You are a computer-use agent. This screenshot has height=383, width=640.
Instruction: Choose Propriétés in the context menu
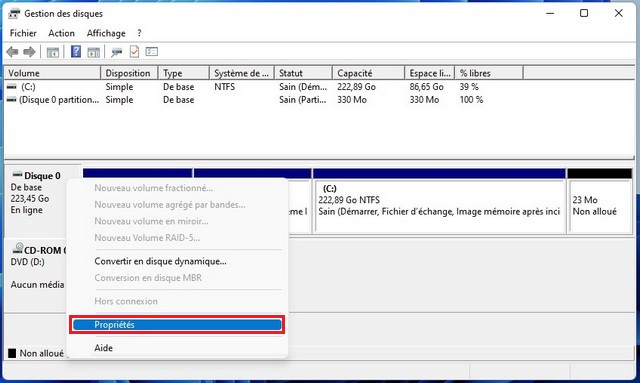[177, 325]
